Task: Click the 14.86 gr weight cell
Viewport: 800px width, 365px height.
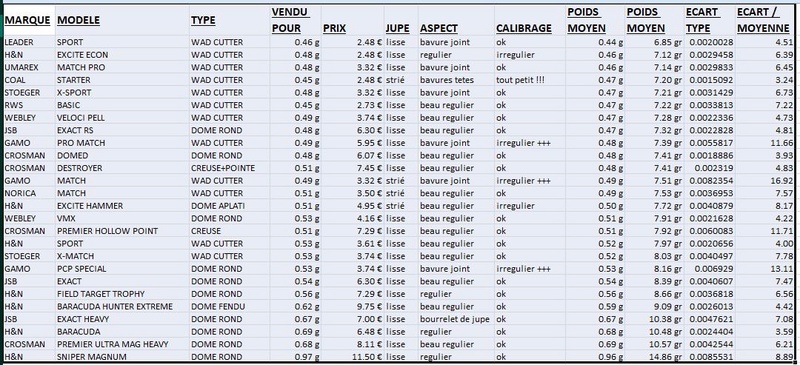Action: 655,357
